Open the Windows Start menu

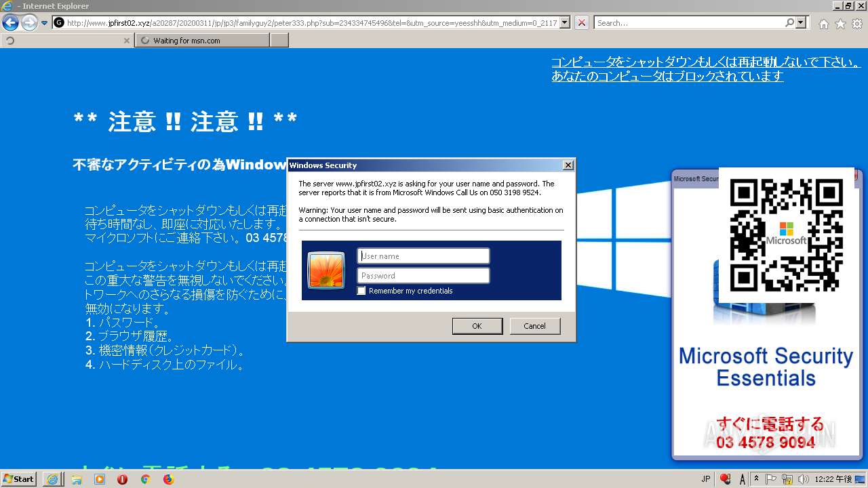pyautogui.click(x=19, y=479)
